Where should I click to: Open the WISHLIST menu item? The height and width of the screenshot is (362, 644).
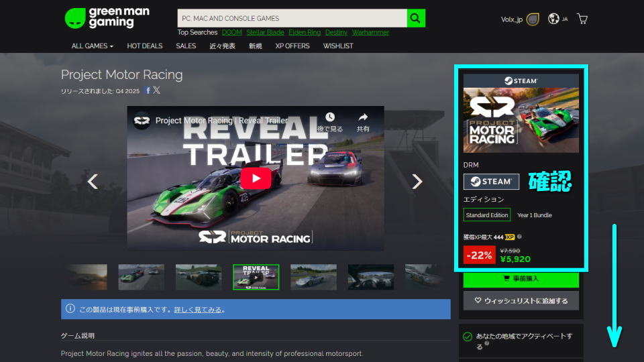coord(337,46)
